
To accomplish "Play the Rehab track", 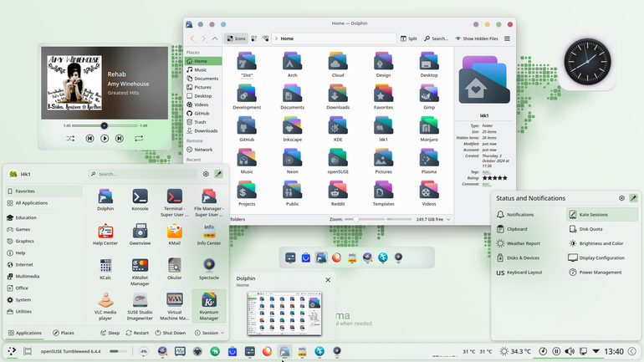I will click(105, 139).
